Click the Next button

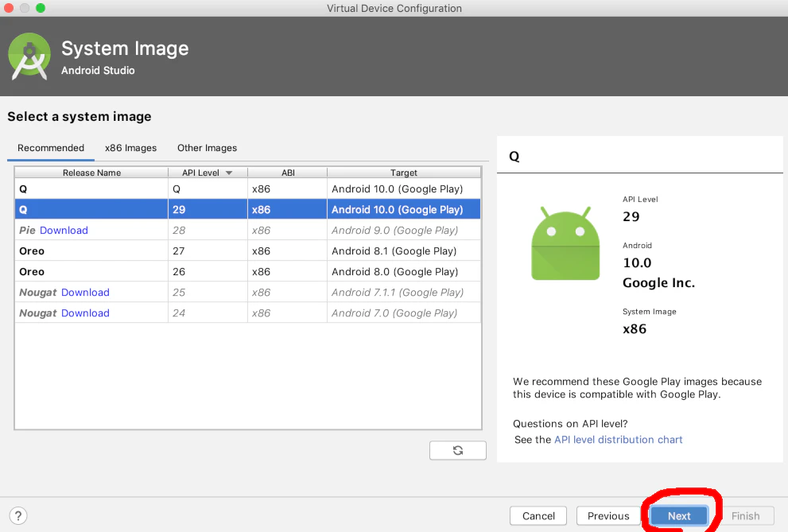(x=679, y=516)
